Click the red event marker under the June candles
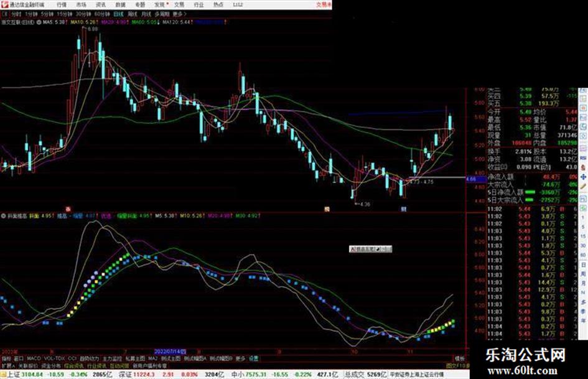 pos(68,209)
